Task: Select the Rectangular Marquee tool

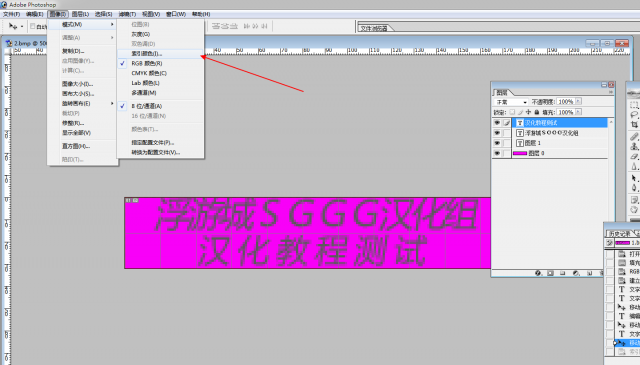Action: tap(634, 105)
